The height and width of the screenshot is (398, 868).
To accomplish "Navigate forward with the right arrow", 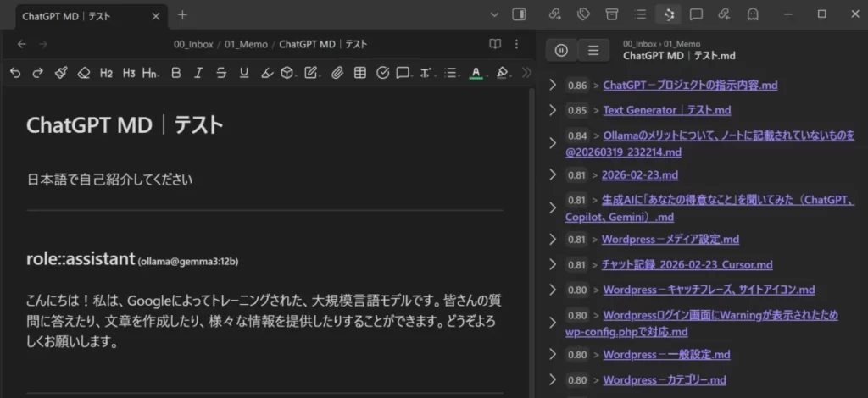I will pyautogui.click(x=43, y=44).
